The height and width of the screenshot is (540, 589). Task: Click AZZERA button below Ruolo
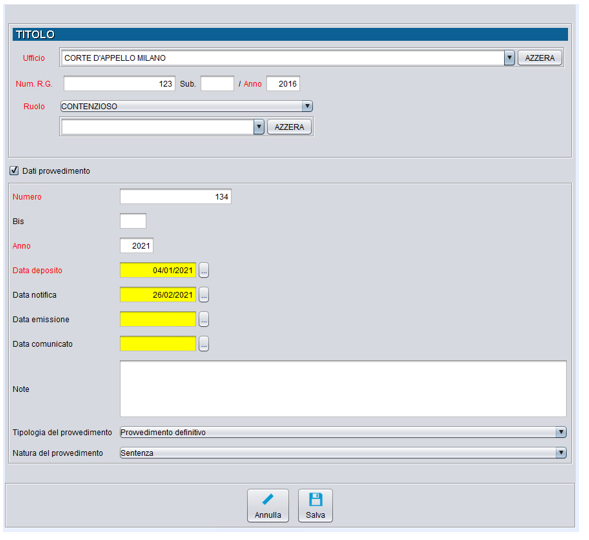(289, 127)
